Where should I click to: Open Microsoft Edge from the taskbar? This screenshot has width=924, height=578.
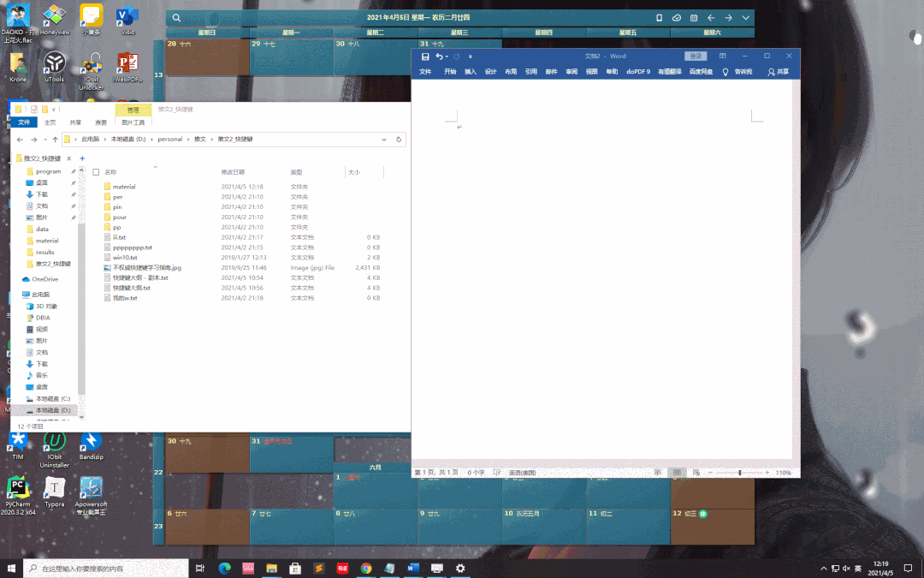click(224, 568)
